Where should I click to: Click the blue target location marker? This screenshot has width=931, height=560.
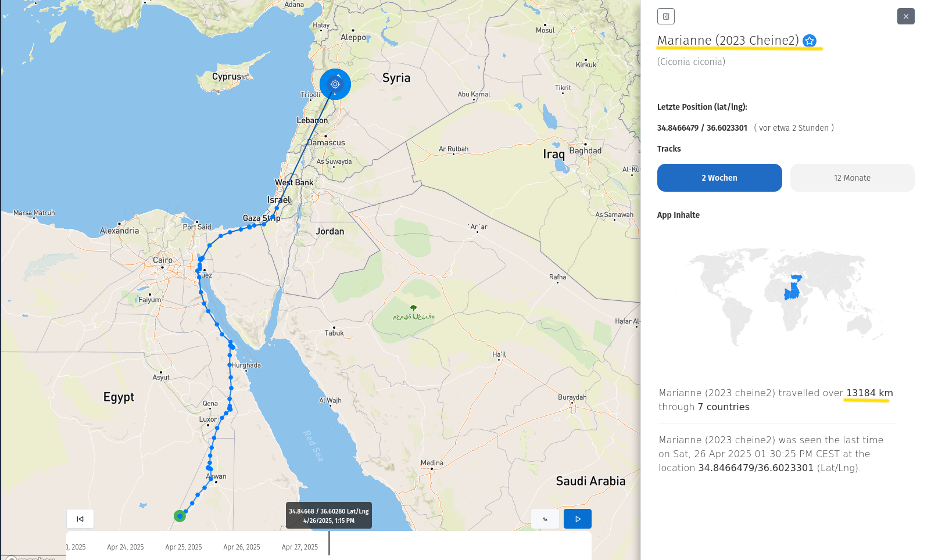pos(335,84)
